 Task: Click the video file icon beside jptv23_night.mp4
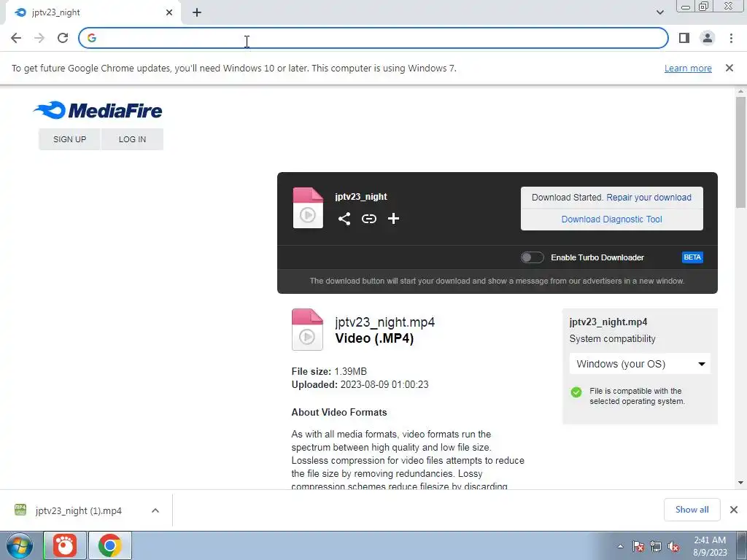tap(307, 330)
